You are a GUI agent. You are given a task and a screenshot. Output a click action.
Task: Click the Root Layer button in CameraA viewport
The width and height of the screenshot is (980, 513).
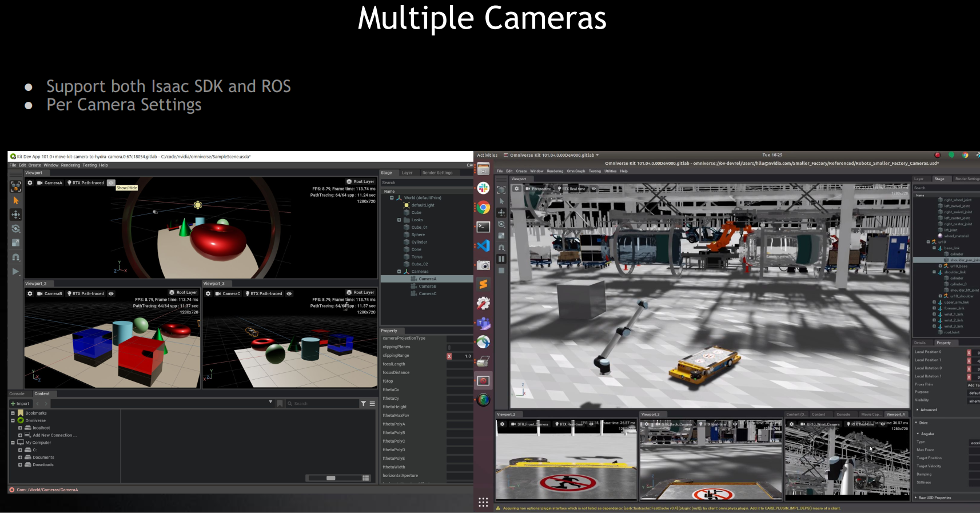(360, 182)
